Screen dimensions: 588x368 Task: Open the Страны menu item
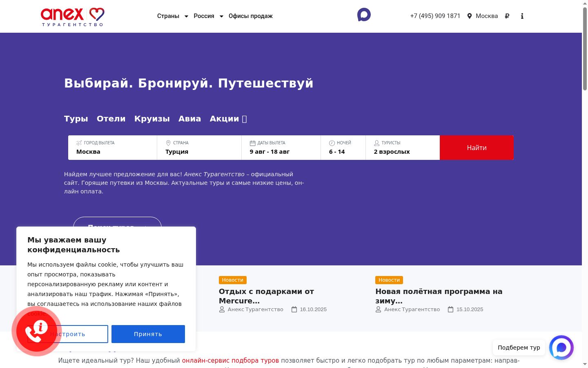[x=168, y=16]
